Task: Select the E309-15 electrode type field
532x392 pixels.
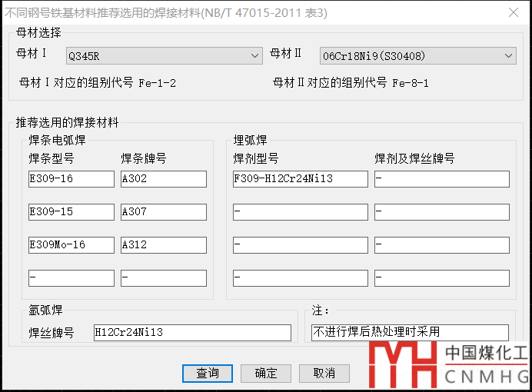Action: pyautogui.click(x=71, y=212)
